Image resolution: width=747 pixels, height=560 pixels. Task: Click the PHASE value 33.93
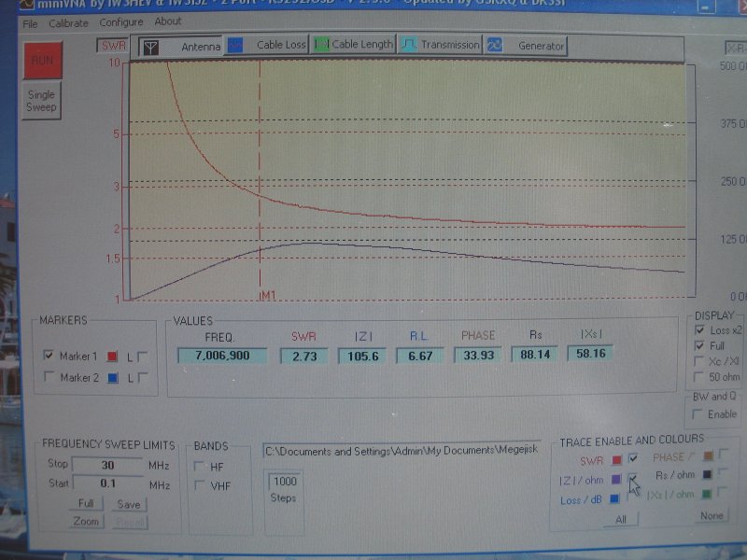pos(478,355)
